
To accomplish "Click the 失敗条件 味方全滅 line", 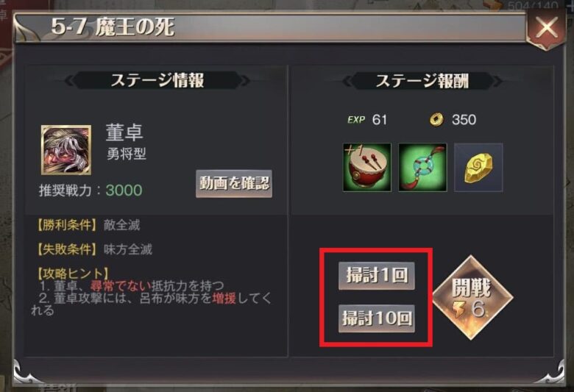I will 93,249.
